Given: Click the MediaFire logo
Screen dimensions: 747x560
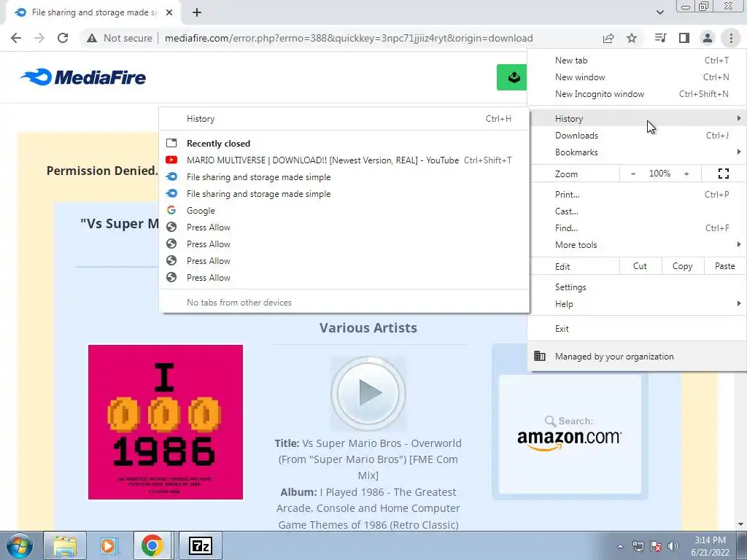Looking at the screenshot, I should [x=83, y=77].
